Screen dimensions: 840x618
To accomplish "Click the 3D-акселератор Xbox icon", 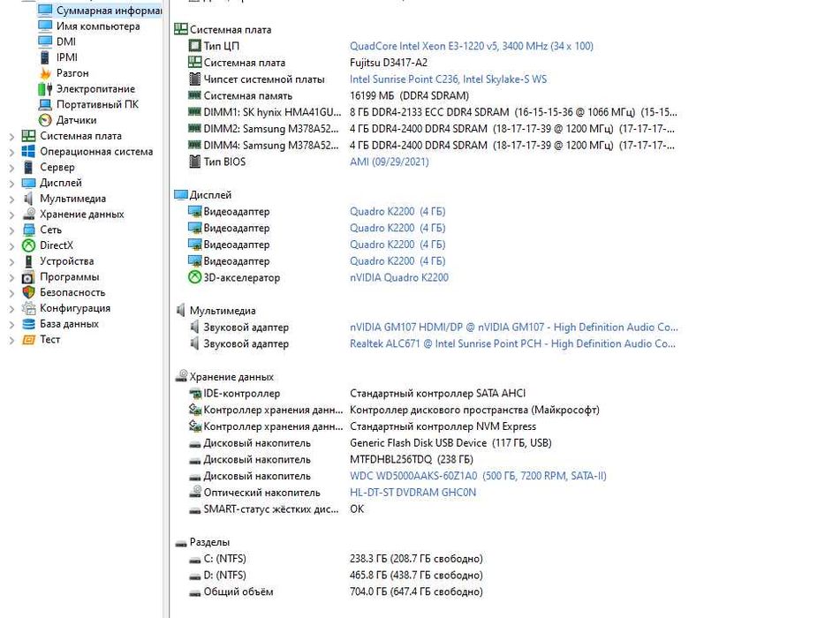I will (194, 277).
